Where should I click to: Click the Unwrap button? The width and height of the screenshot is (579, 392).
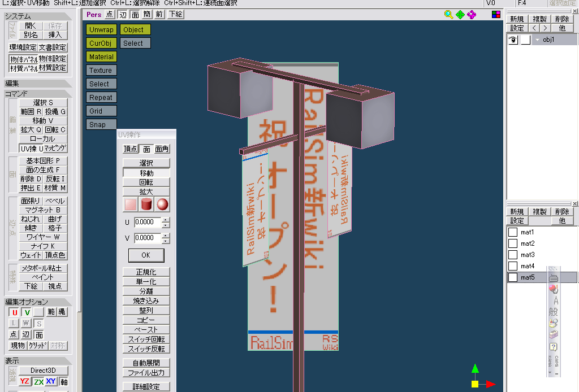[101, 29]
